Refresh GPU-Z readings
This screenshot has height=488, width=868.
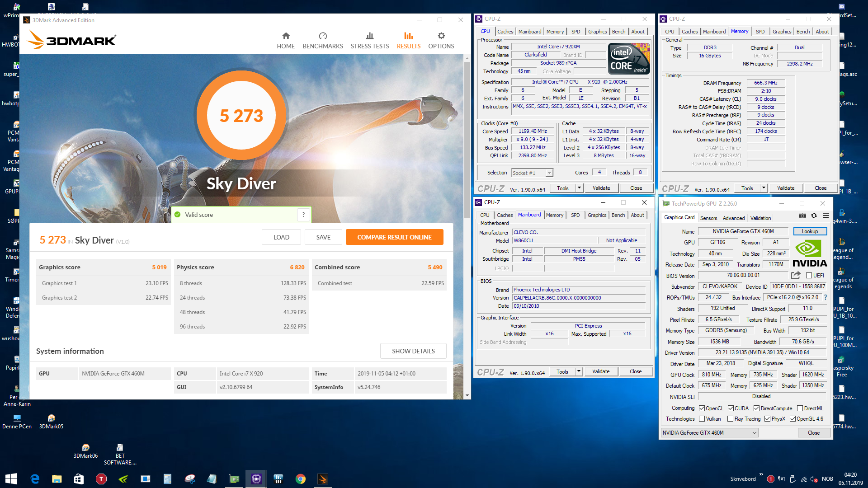point(814,216)
